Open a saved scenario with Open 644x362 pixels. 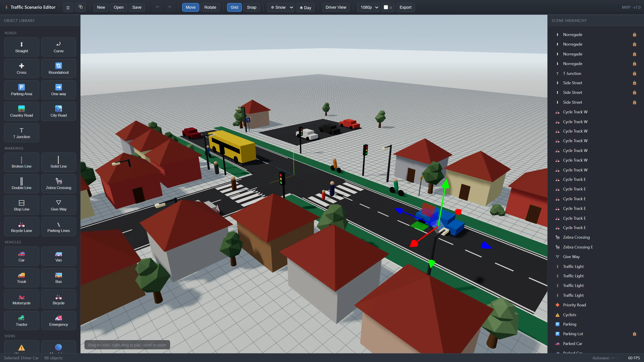(x=119, y=7)
